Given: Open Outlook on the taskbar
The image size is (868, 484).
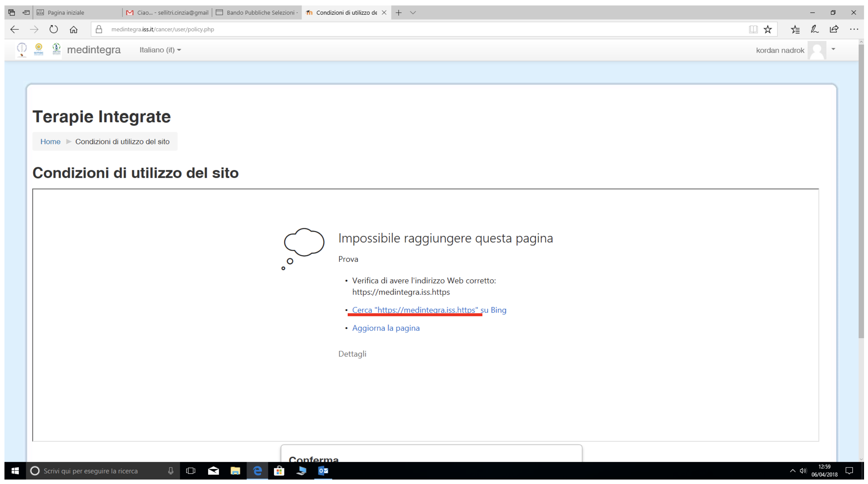Looking at the screenshot, I should click(323, 471).
